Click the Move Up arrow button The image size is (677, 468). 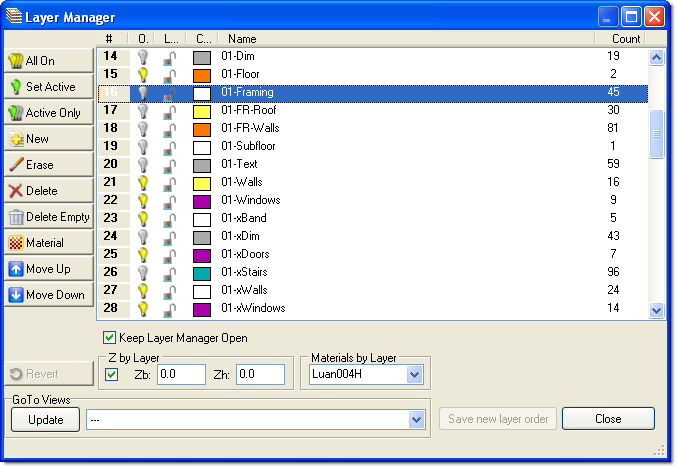pos(48,269)
